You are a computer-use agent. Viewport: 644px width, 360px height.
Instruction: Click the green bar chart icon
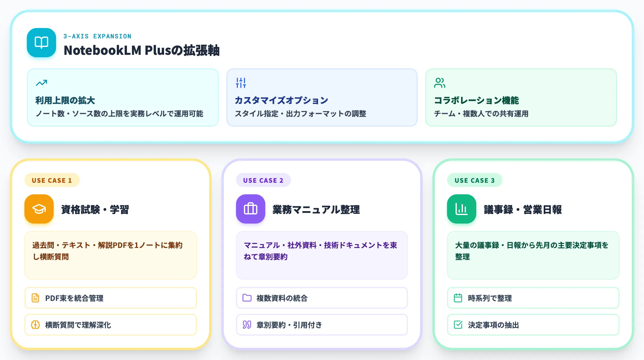tap(462, 209)
